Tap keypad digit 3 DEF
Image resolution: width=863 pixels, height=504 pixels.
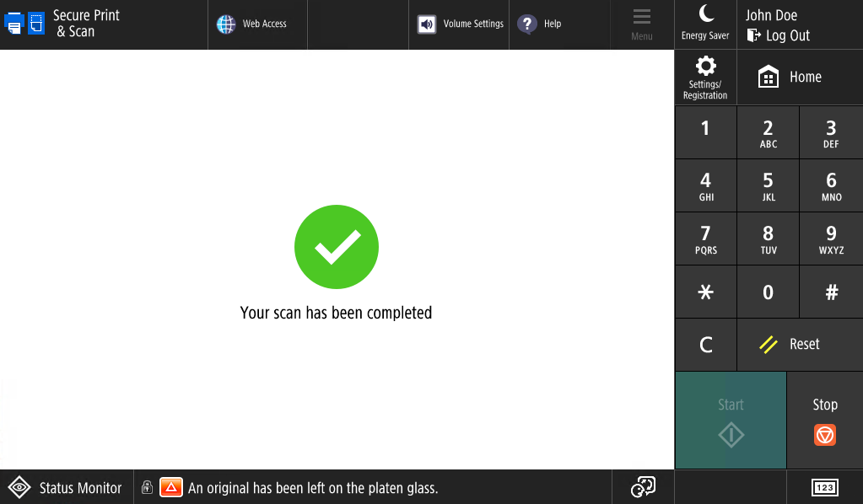pyautogui.click(x=831, y=132)
